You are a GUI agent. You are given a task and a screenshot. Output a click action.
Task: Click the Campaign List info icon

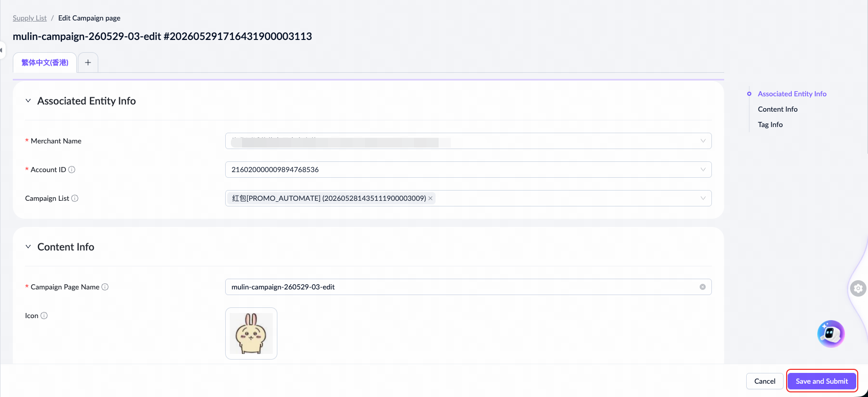75,198
